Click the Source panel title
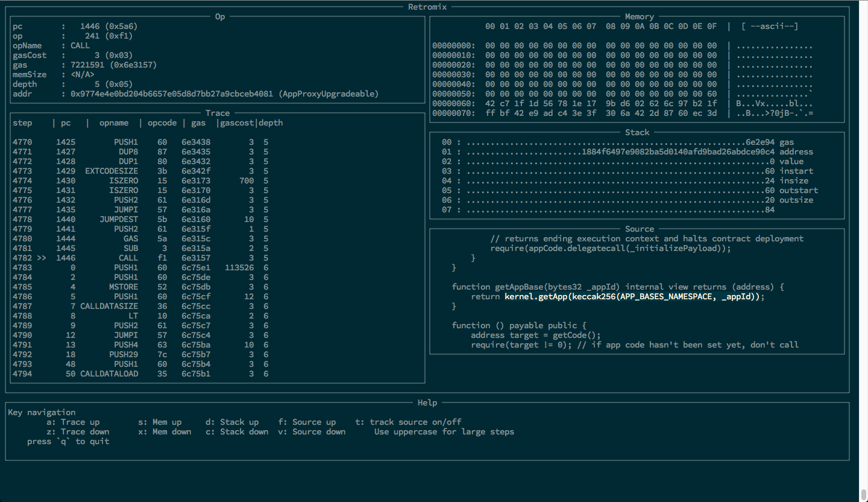The image size is (868, 502). pyautogui.click(x=640, y=229)
